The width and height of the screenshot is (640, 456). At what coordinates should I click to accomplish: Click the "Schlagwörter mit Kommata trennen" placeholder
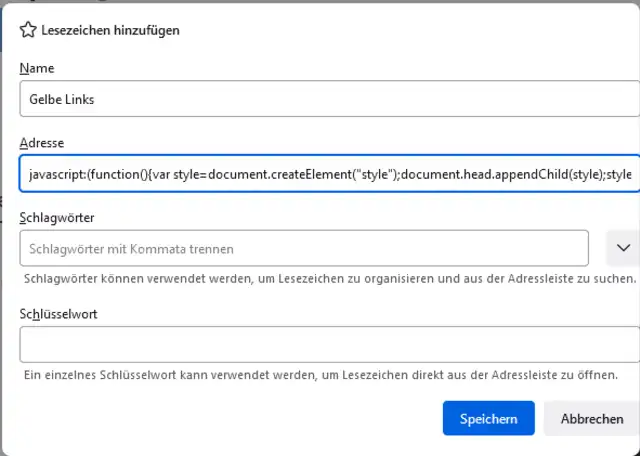click(x=131, y=248)
